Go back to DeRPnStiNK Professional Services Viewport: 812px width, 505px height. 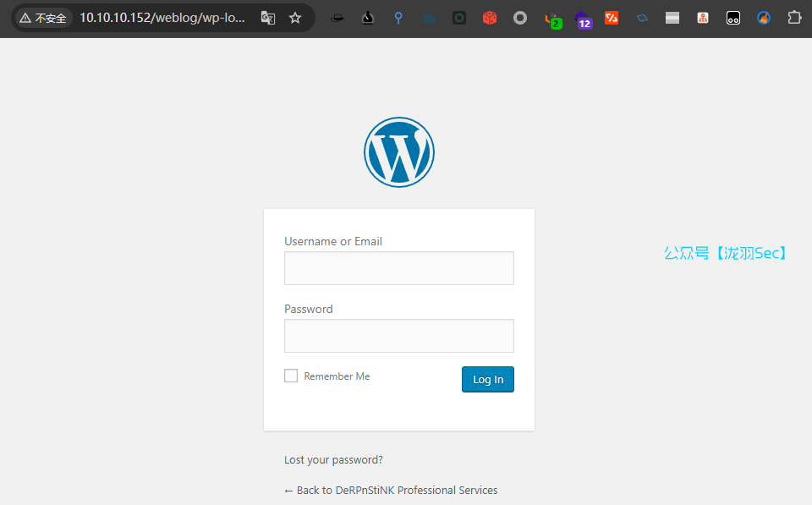[391, 491]
